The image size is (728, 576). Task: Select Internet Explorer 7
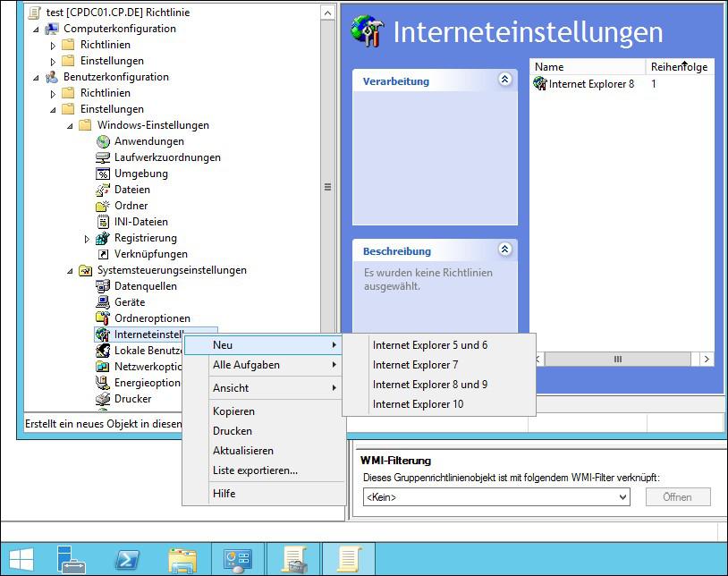click(439, 365)
